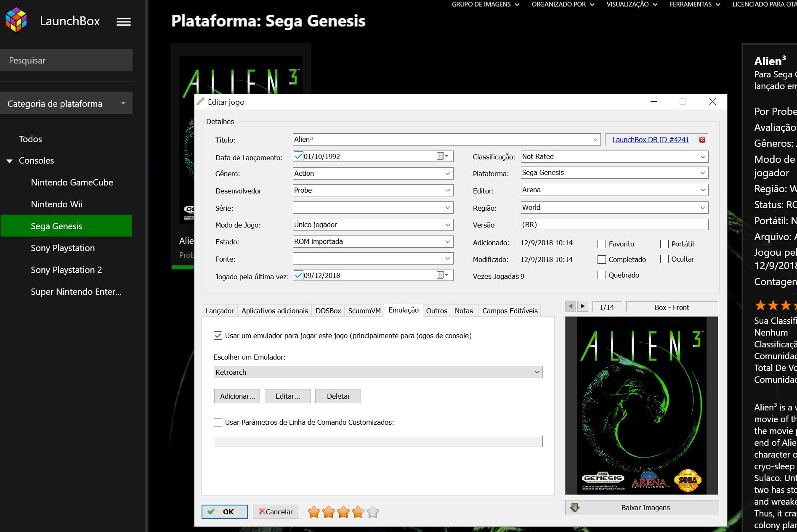Expand the Título dropdown

[595, 140]
